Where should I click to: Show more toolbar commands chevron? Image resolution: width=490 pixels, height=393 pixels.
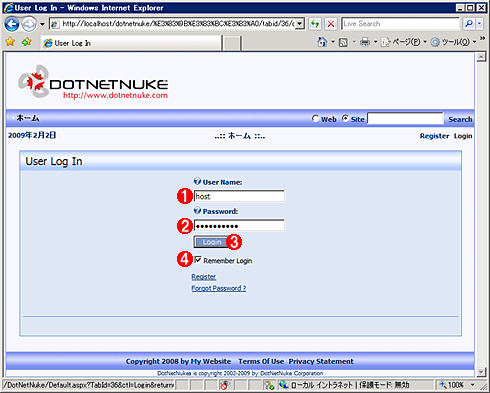[482, 39]
